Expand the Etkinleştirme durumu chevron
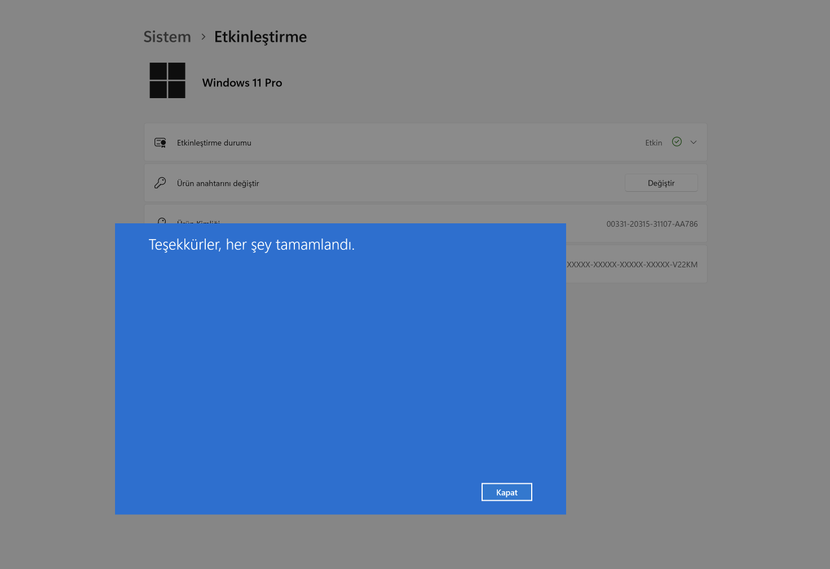This screenshot has height=569, width=830. point(693,142)
